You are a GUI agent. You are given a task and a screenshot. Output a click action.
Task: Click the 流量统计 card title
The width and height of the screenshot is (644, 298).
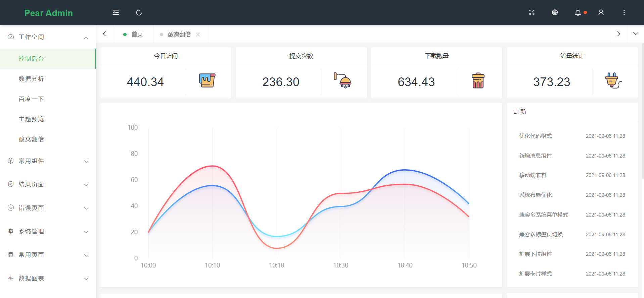[x=572, y=56]
